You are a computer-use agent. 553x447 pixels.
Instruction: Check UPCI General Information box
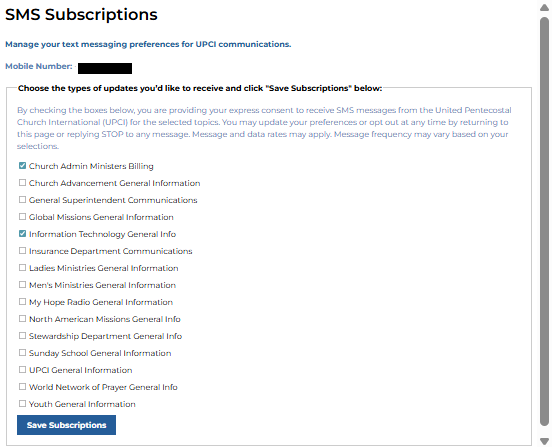pyautogui.click(x=22, y=369)
